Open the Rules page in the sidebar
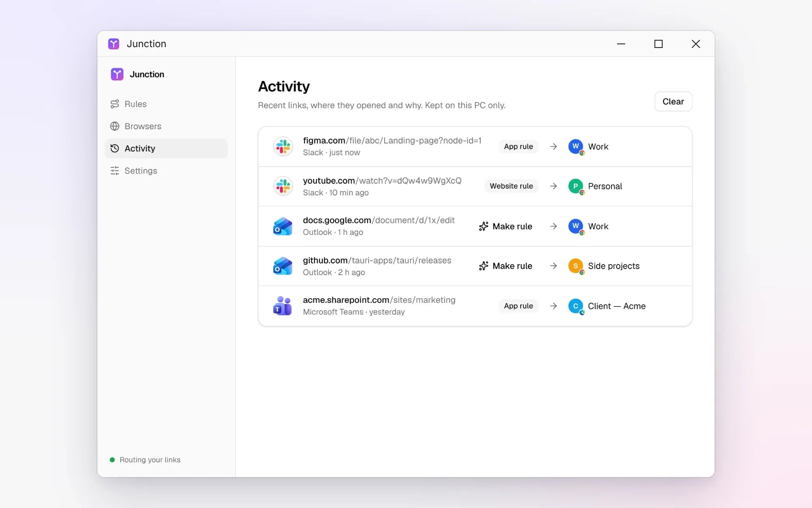Screen dimensions: 812x508 tap(166, 104)
